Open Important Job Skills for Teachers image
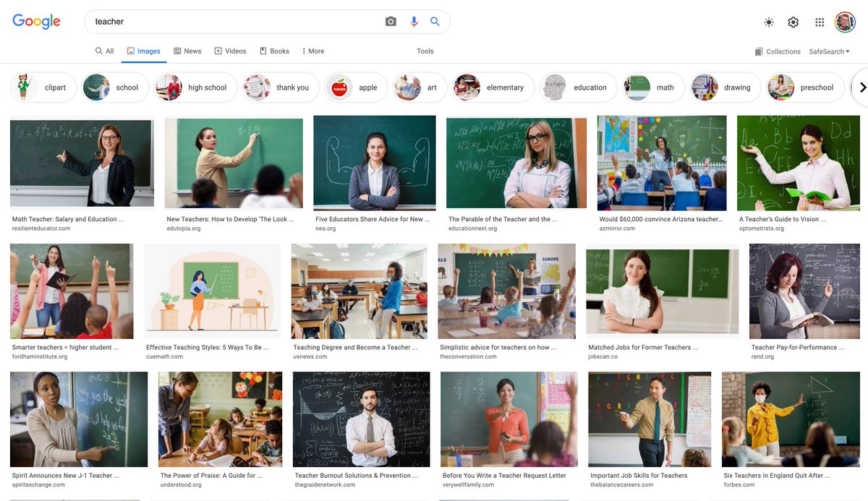The height and width of the screenshot is (501, 868). (x=650, y=419)
